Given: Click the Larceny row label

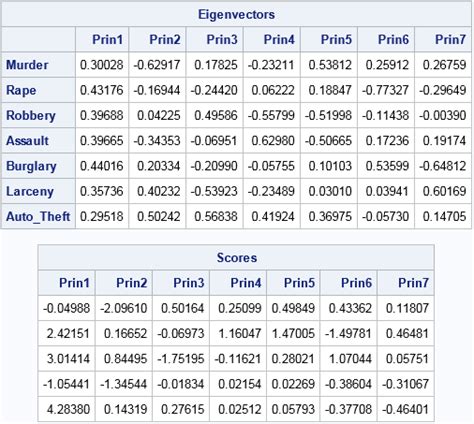Looking at the screenshot, I should point(30,191).
